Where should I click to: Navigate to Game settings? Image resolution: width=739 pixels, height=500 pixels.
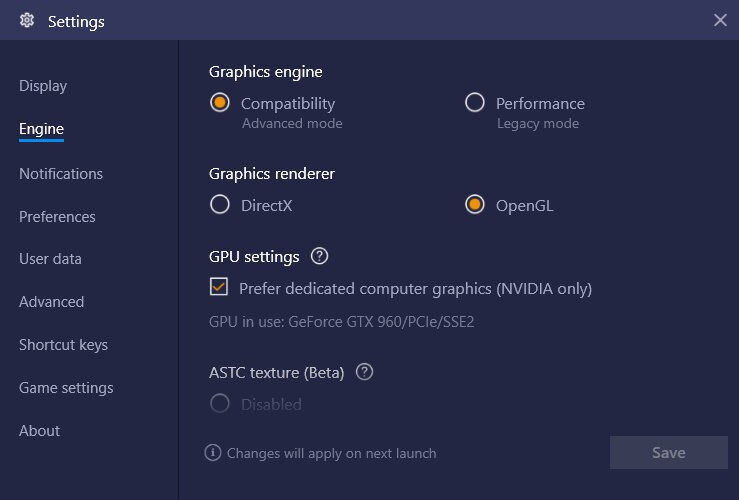(x=66, y=388)
